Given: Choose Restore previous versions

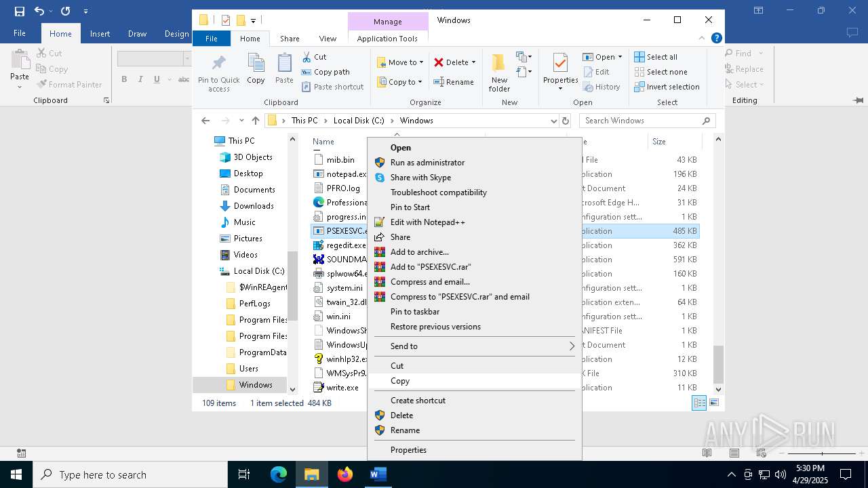Looking at the screenshot, I should pos(475,327).
